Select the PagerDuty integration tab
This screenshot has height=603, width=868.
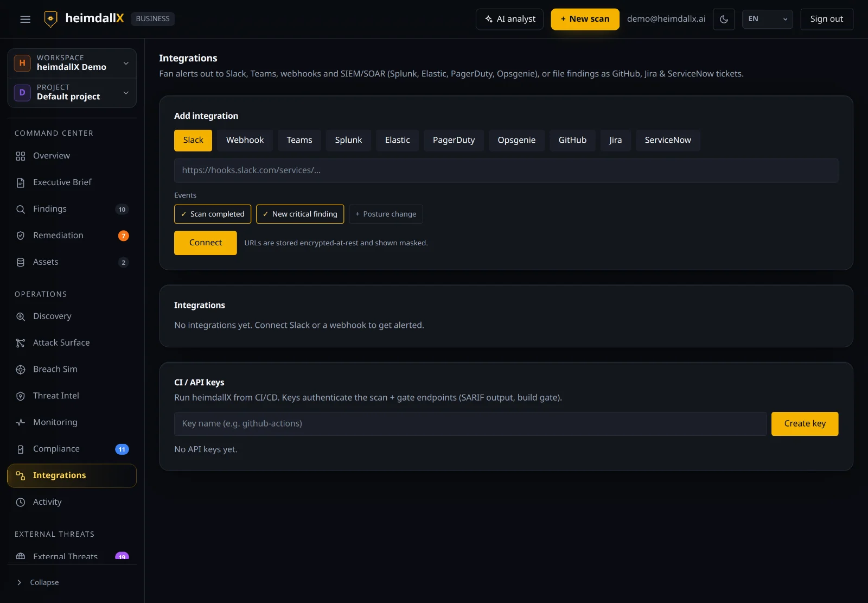click(454, 140)
